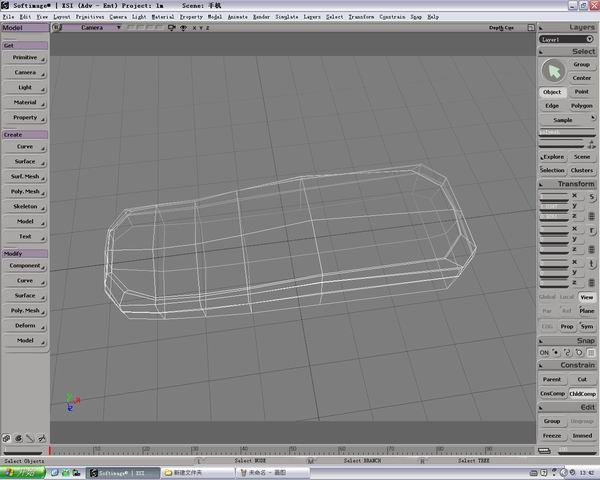The height and width of the screenshot is (480, 600).
Task: Activate the Translate (t) transform tool
Action: [592, 264]
